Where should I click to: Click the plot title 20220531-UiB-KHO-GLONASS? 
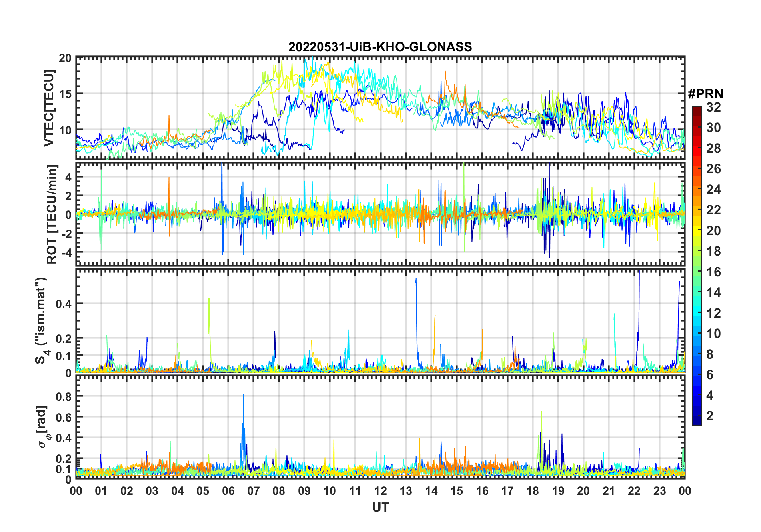(x=380, y=47)
